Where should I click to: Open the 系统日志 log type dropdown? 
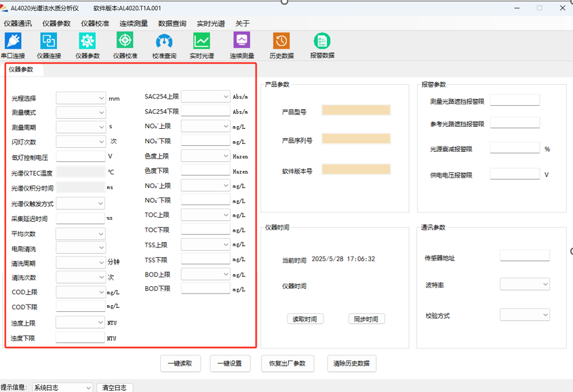pos(62,388)
